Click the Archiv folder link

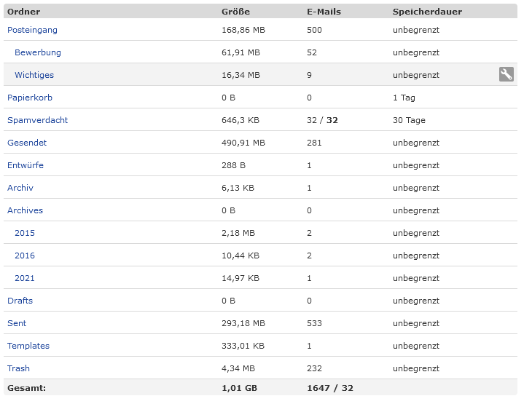click(x=20, y=188)
